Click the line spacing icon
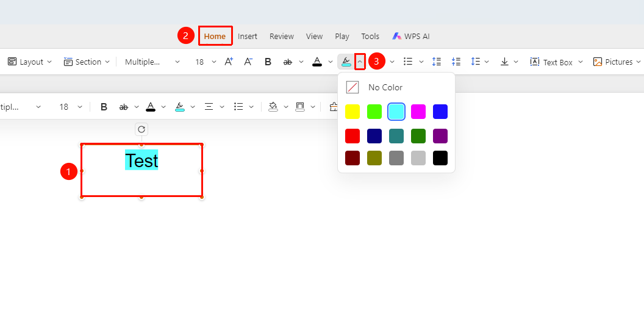 476,62
